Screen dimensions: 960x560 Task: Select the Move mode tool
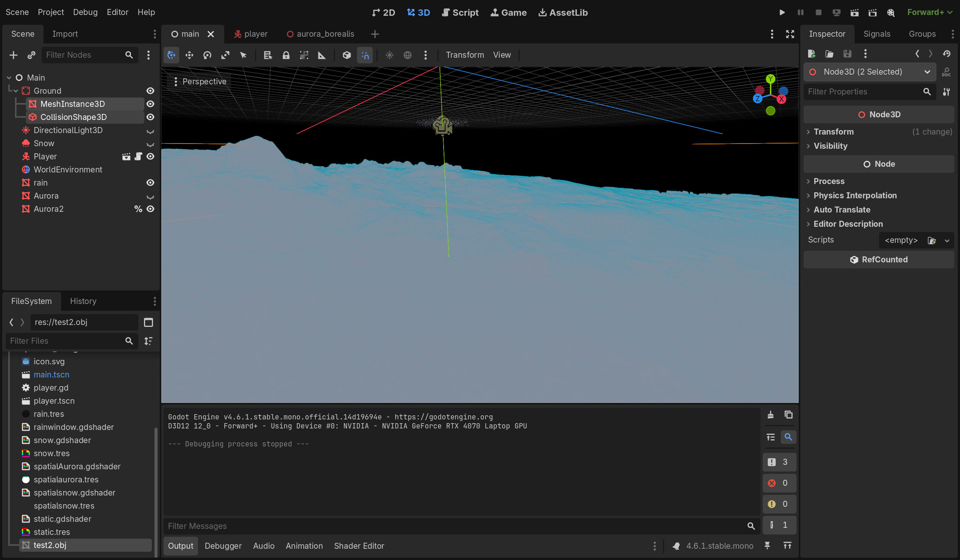point(189,55)
